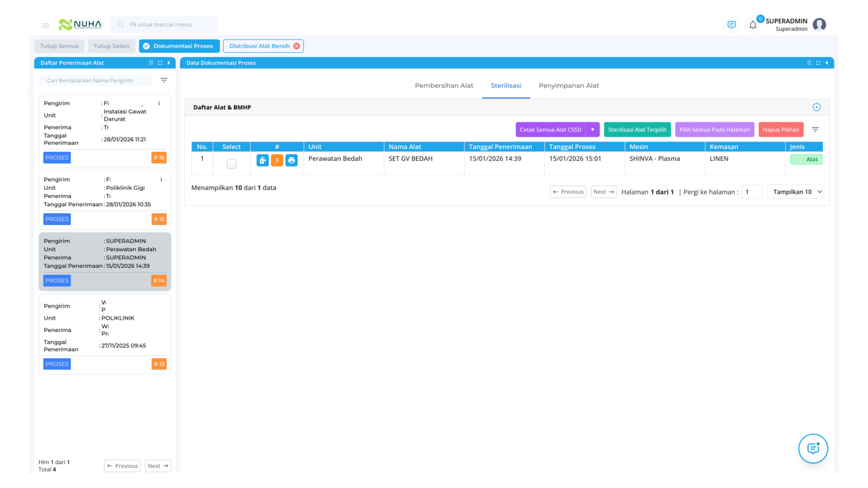
Task: Switch to Pembersihan Alat tab
Action: coord(444,86)
